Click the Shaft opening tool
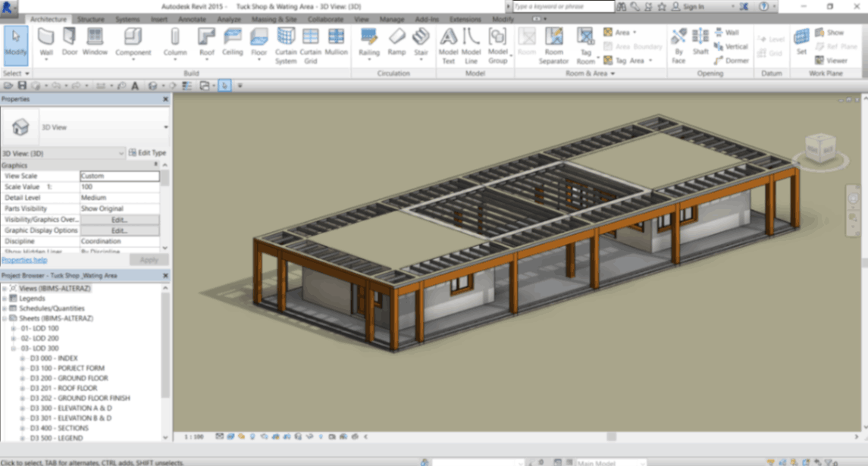Viewport: 868px width, 466px height. point(700,42)
